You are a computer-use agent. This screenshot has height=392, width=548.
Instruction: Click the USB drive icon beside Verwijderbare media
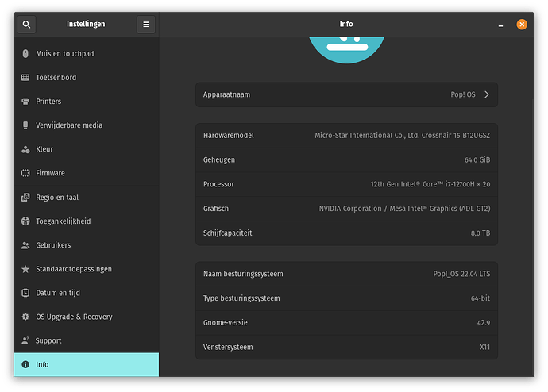pos(25,125)
